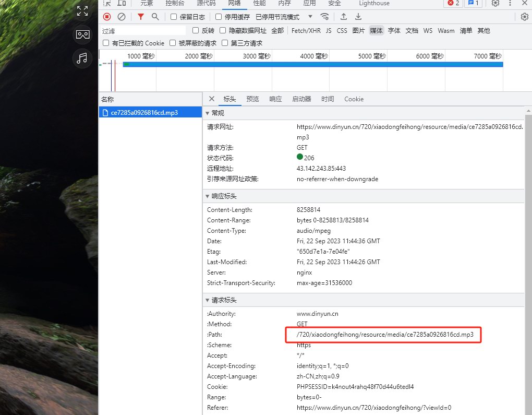Clear the network log with the ⊘ icon

122,17
